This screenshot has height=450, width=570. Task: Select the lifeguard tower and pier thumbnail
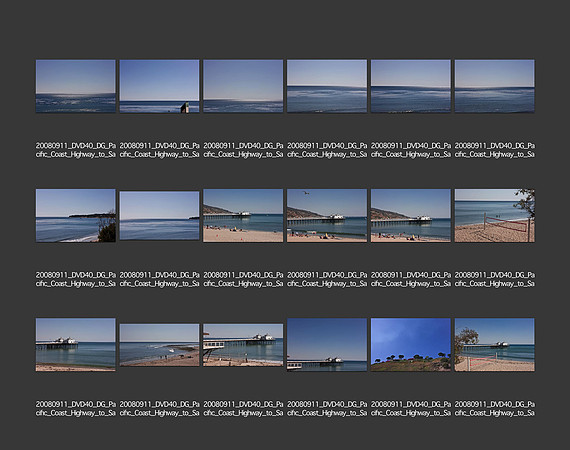243,345
